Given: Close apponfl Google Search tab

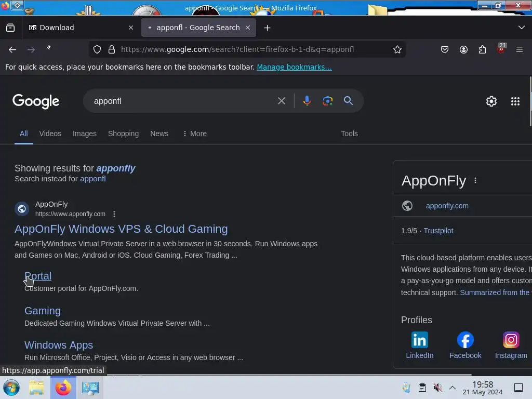Looking at the screenshot, I should click(x=248, y=28).
